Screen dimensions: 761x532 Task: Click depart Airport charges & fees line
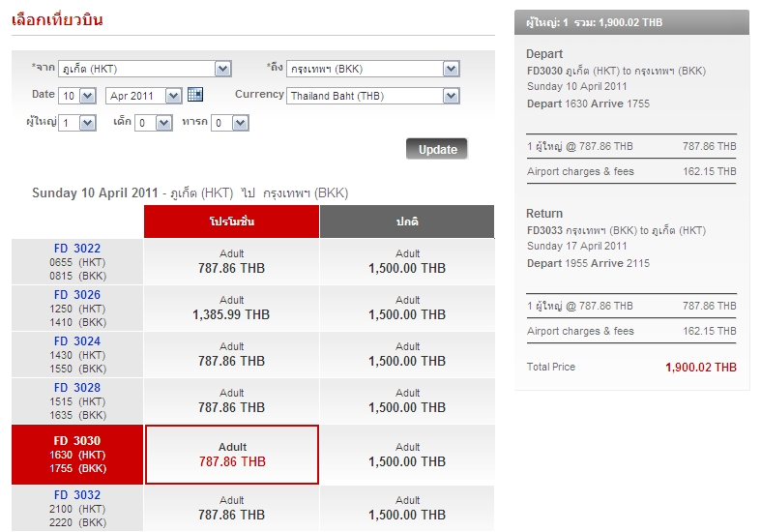tap(631, 171)
